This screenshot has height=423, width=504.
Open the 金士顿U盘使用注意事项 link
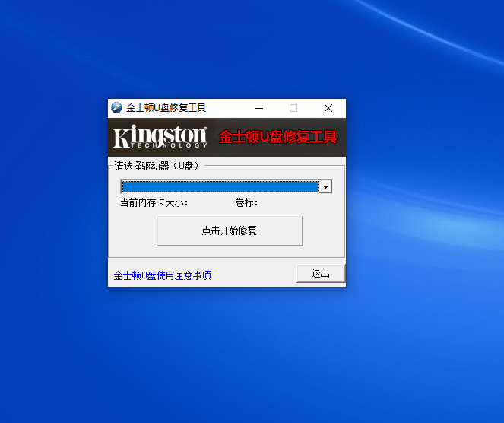click(163, 275)
